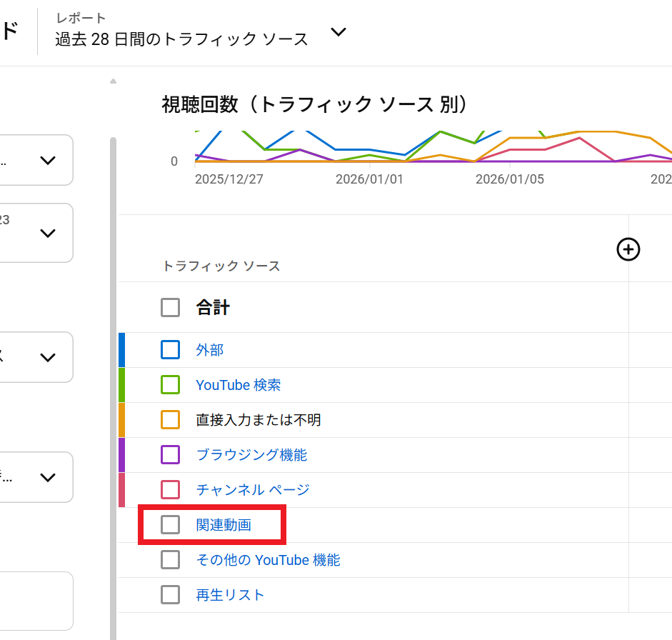Screen dimensions: 672x640
Task: Toggle the 合計 checkbox
Action: (170, 308)
